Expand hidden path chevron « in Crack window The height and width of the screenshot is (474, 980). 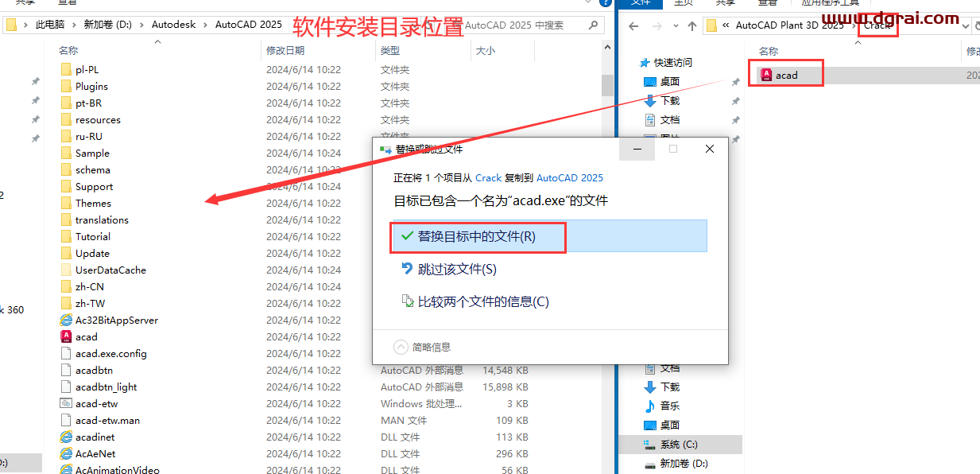tap(726, 25)
